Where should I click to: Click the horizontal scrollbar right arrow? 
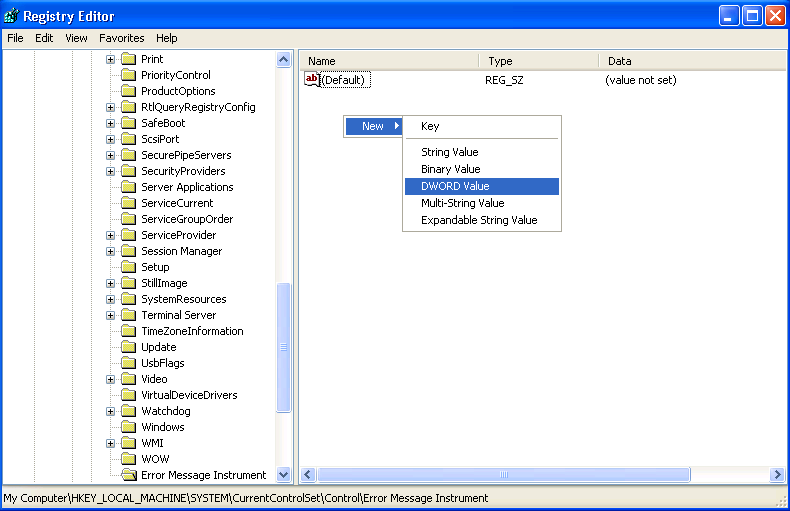(777, 475)
